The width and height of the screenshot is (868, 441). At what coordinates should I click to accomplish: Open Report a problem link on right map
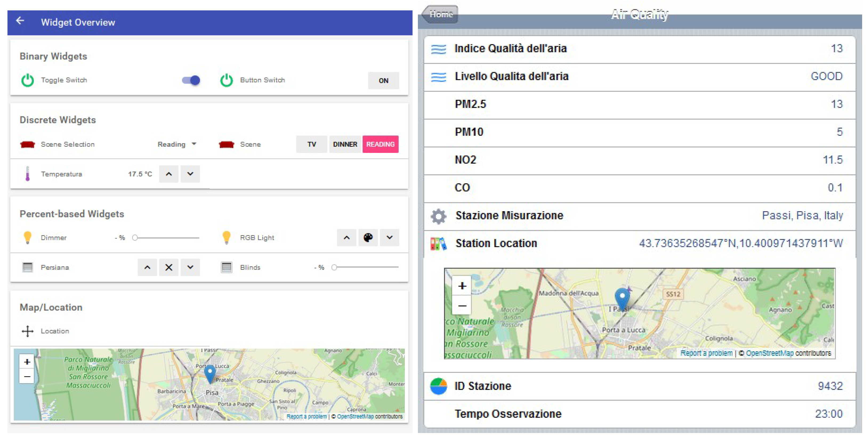click(706, 353)
